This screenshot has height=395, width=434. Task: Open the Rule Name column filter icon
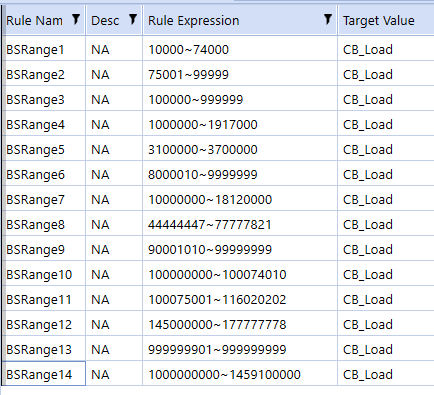click(x=76, y=20)
